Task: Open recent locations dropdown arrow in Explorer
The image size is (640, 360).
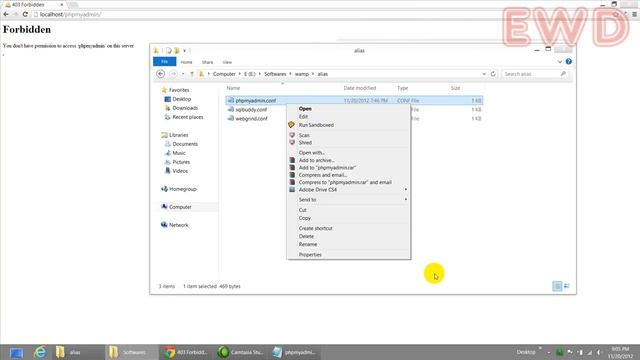Action: coord(183,74)
